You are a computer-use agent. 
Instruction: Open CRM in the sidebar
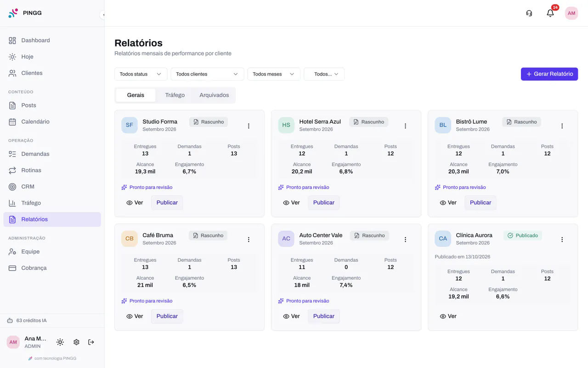pyautogui.click(x=52, y=187)
